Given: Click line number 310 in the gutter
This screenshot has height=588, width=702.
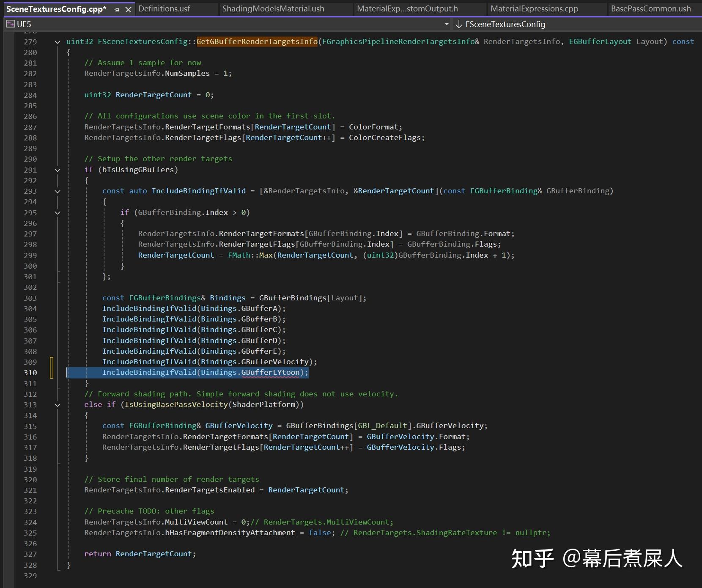Looking at the screenshot, I should click(30, 373).
